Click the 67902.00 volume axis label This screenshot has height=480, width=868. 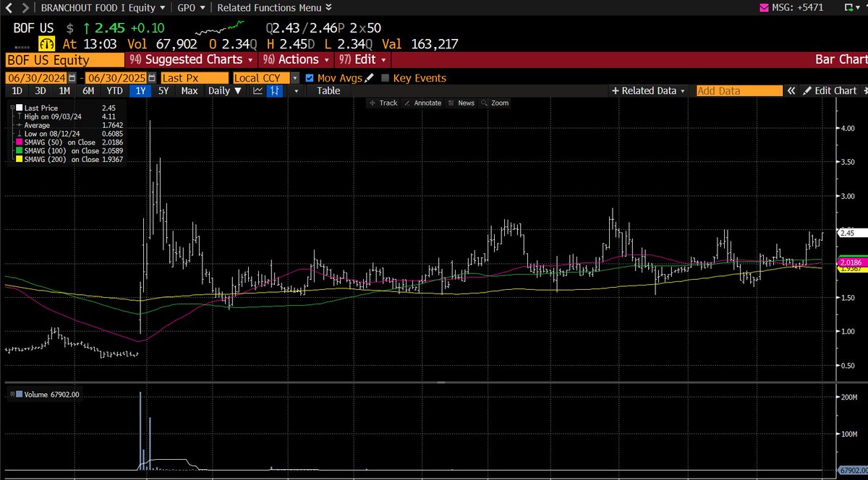click(852, 469)
